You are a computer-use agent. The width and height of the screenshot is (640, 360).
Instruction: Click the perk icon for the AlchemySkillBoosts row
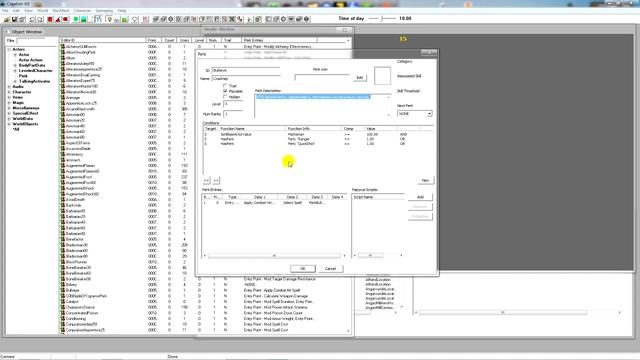[63, 47]
